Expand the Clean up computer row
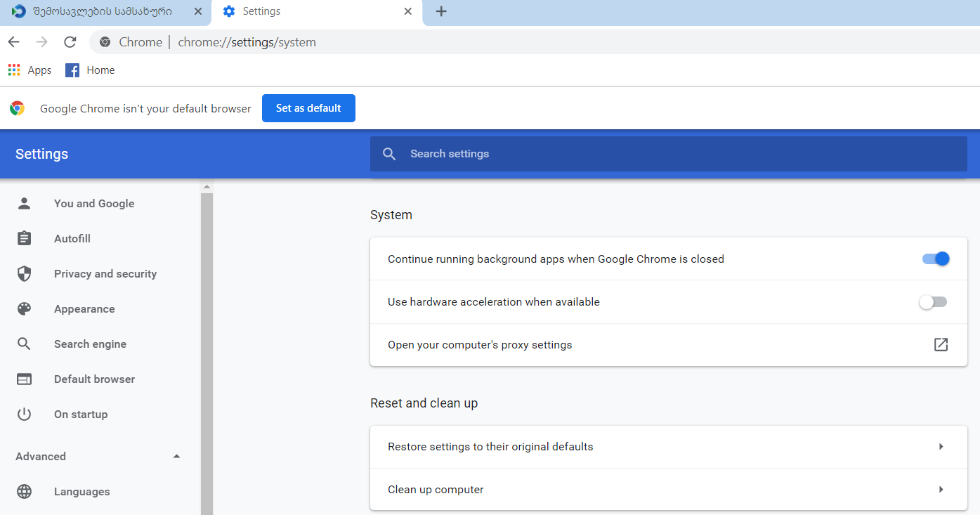The height and width of the screenshot is (515, 980). coord(669,490)
